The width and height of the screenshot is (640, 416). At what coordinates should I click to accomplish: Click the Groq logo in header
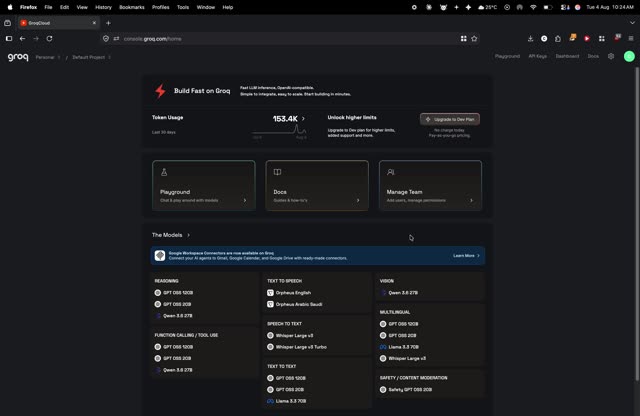click(18, 57)
